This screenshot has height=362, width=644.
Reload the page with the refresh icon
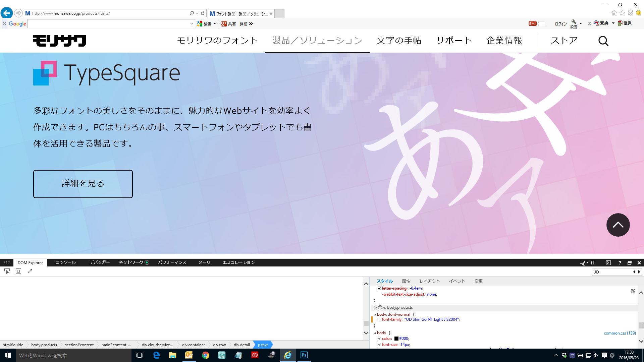point(203,13)
